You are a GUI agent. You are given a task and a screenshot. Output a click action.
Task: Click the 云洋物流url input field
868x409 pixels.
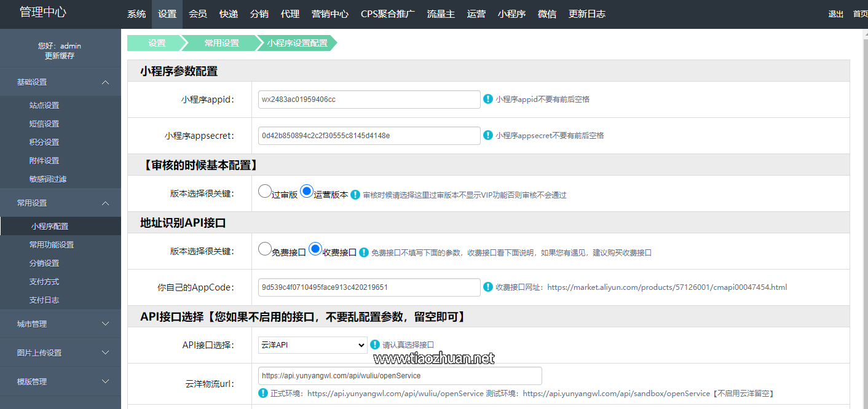400,376
